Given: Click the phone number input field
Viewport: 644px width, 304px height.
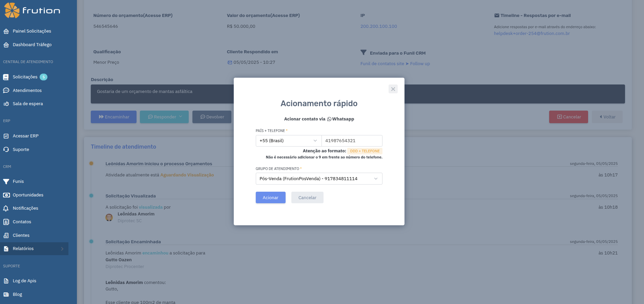Looking at the screenshot, I should click(x=352, y=141).
